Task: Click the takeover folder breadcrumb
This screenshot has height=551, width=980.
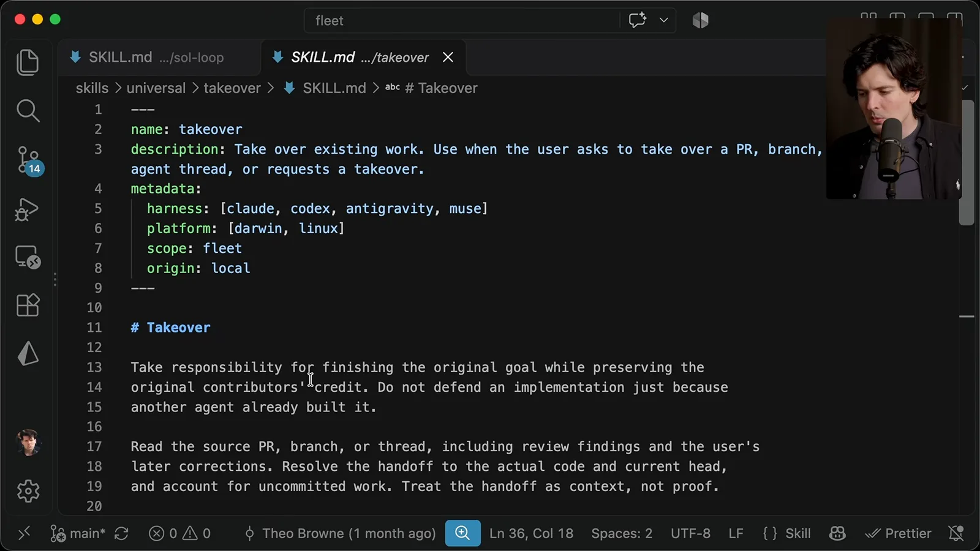Action: tap(232, 88)
